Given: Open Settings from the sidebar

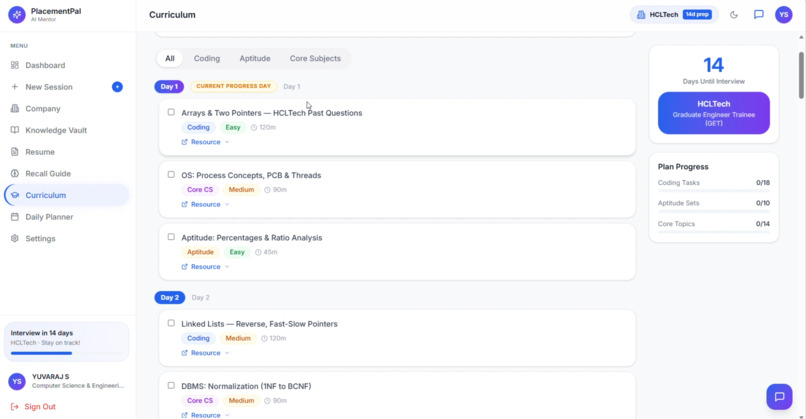Looking at the screenshot, I should [66, 239].
